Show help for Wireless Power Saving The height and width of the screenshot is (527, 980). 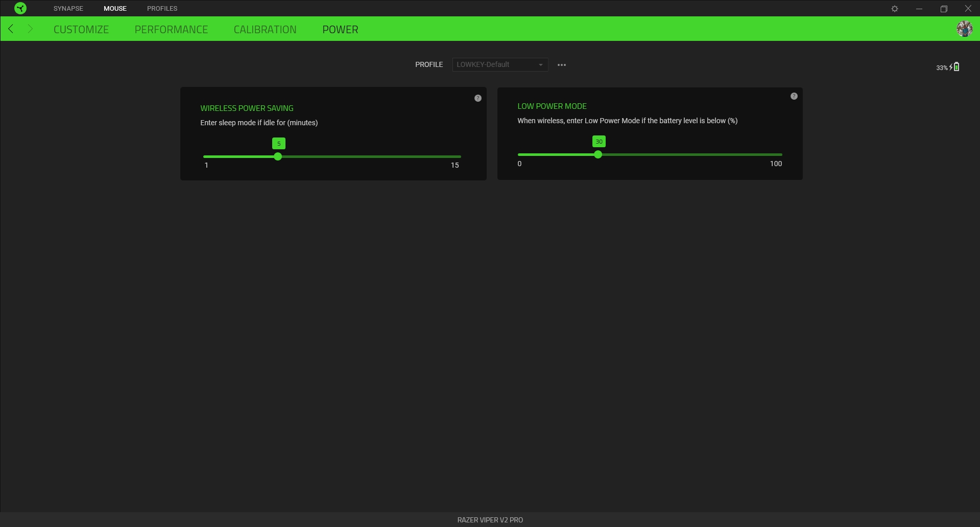point(478,98)
